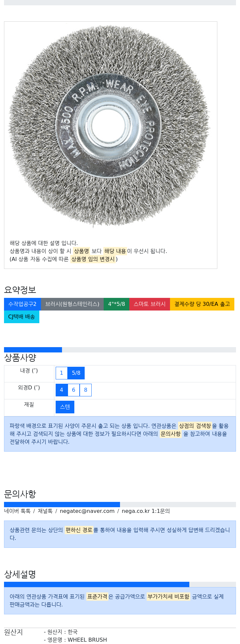Viewport: 240px width, 644px height.
Task: Click the 상품사양 blue progress bar
Action: pyautogui.click(x=33, y=350)
